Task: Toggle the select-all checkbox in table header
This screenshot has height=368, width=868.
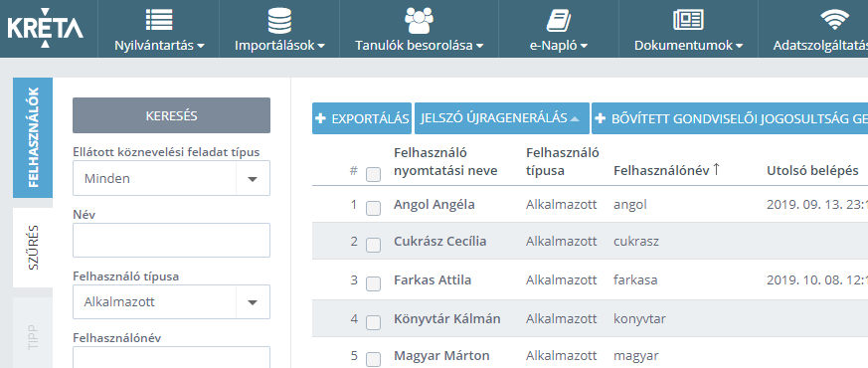Action: (x=374, y=175)
